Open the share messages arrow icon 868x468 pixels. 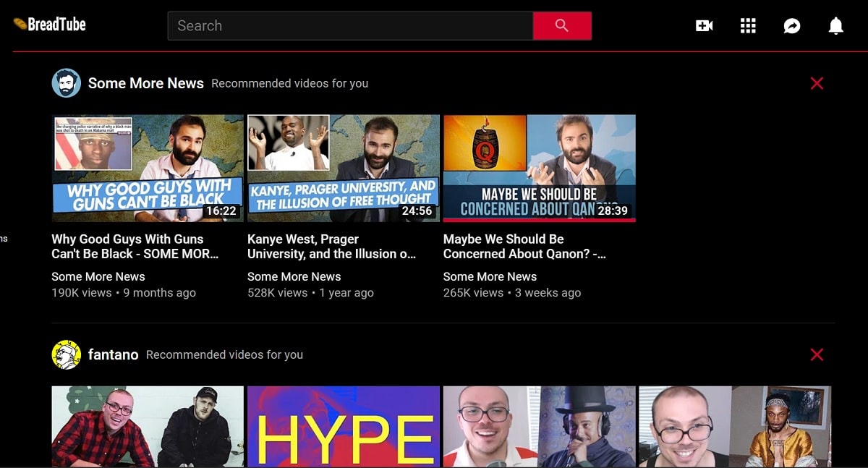pyautogui.click(x=792, y=26)
